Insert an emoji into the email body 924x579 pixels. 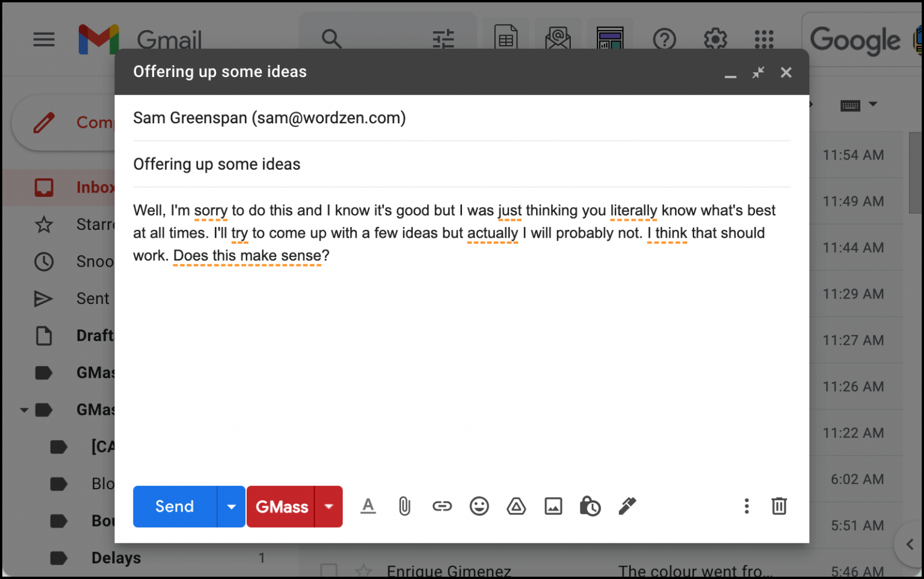coord(479,506)
